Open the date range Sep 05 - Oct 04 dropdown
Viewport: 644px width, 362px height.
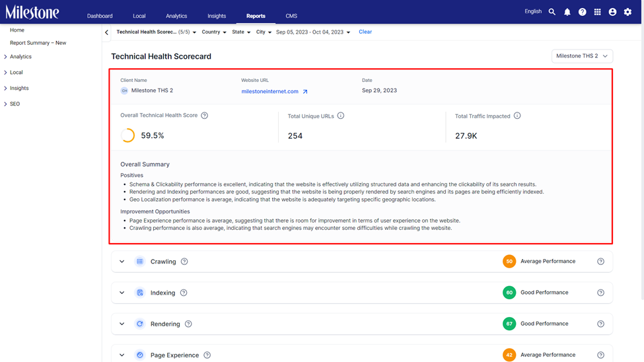point(313,32)
